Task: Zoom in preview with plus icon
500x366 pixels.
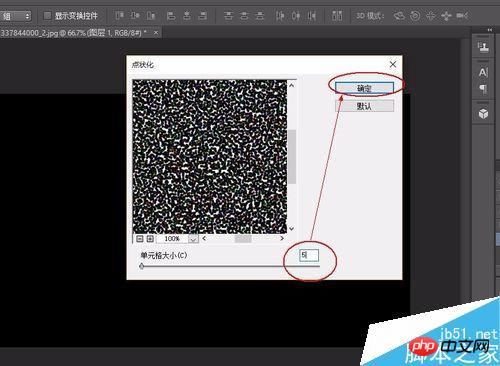Action: coord(150,239)
